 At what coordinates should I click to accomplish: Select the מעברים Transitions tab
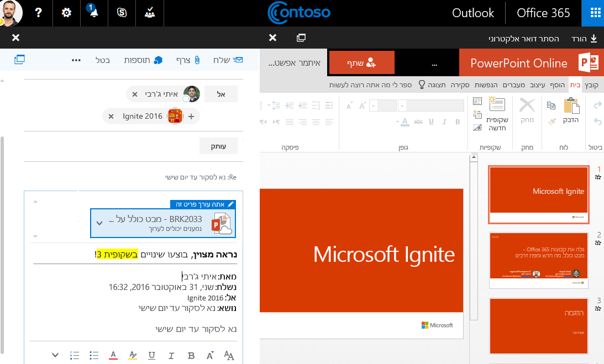point(514,85)
